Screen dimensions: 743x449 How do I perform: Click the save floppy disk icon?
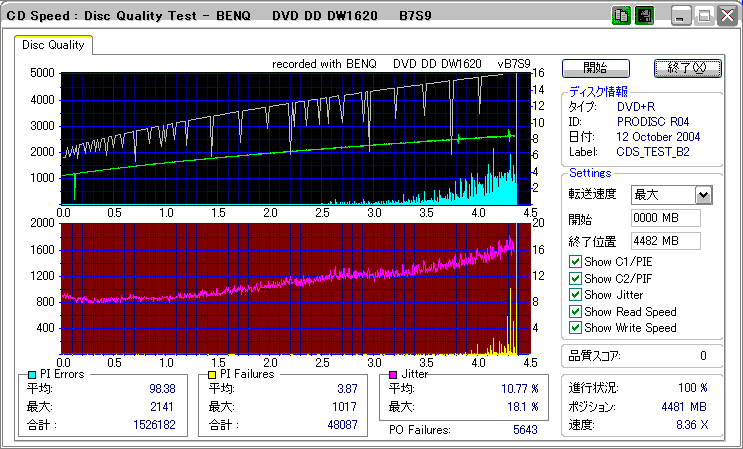[x=644, y=15]
